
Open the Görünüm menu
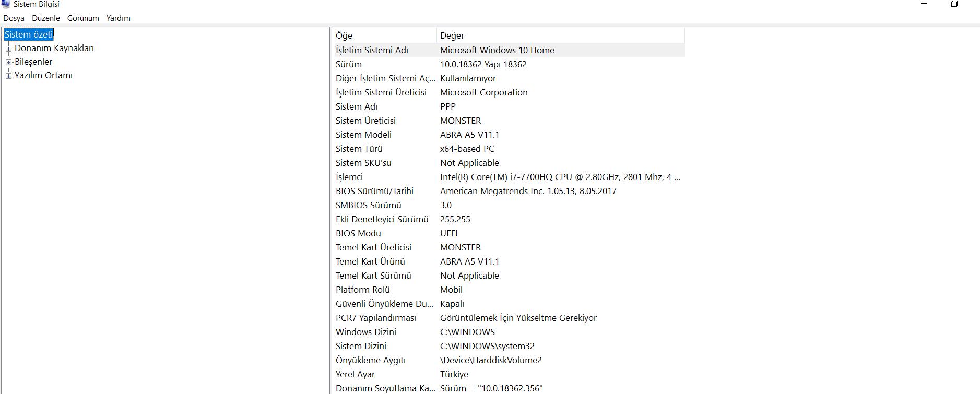pos(83,18)
